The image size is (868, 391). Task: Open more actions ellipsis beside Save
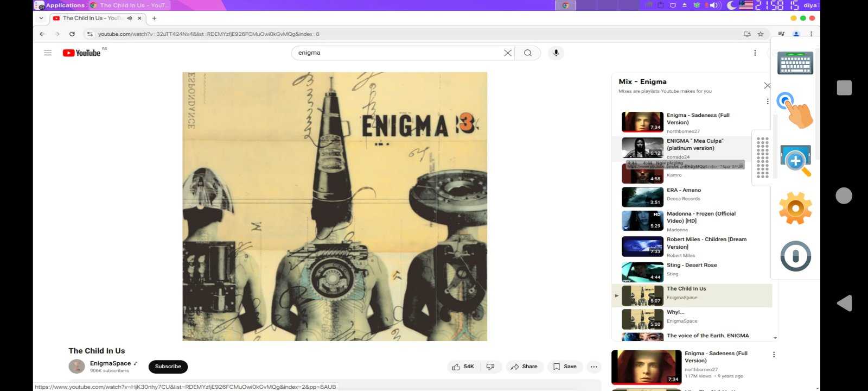click(594, 367)
